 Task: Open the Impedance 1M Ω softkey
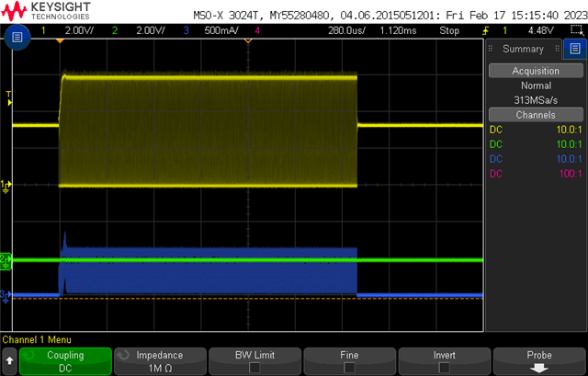(160, 361)
